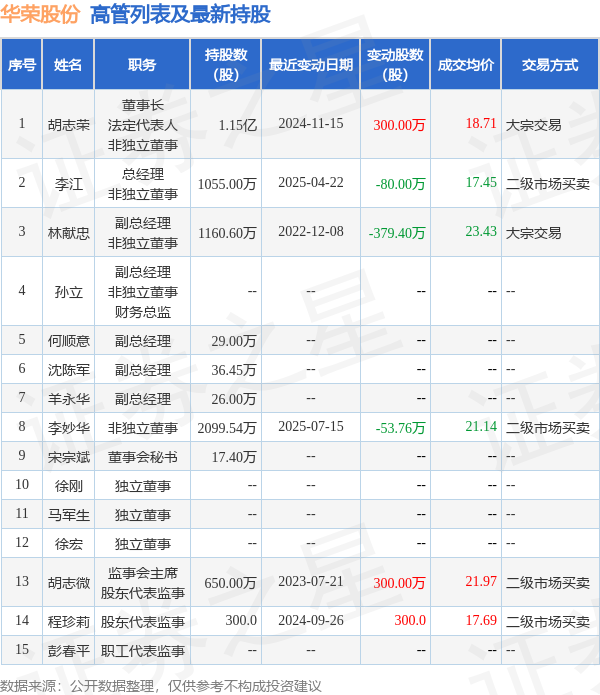Click the name 徐刚
This screenshot has width=600, height=695.
tap(69, 486)
